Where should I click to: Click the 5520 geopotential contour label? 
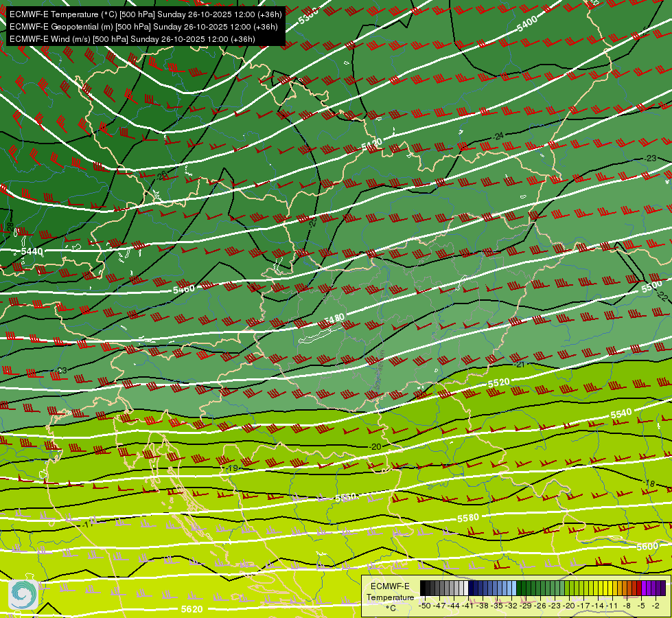click(499, 382)
